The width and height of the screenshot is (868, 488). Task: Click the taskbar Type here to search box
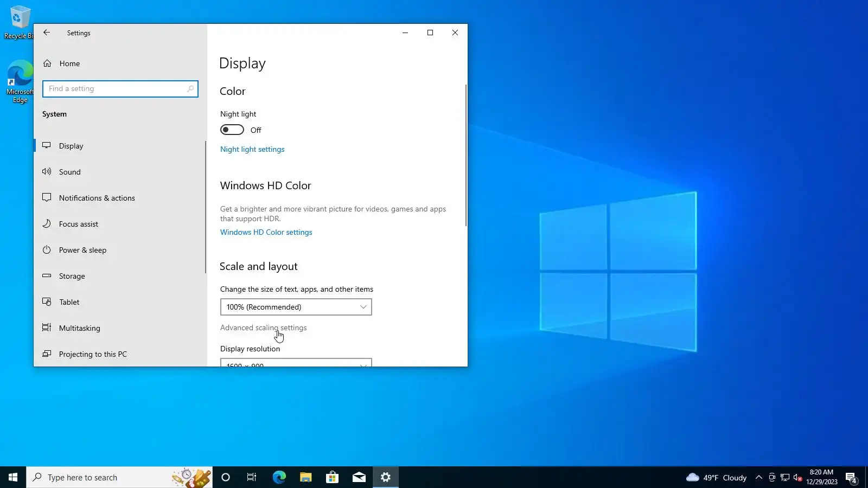point(119,477)
